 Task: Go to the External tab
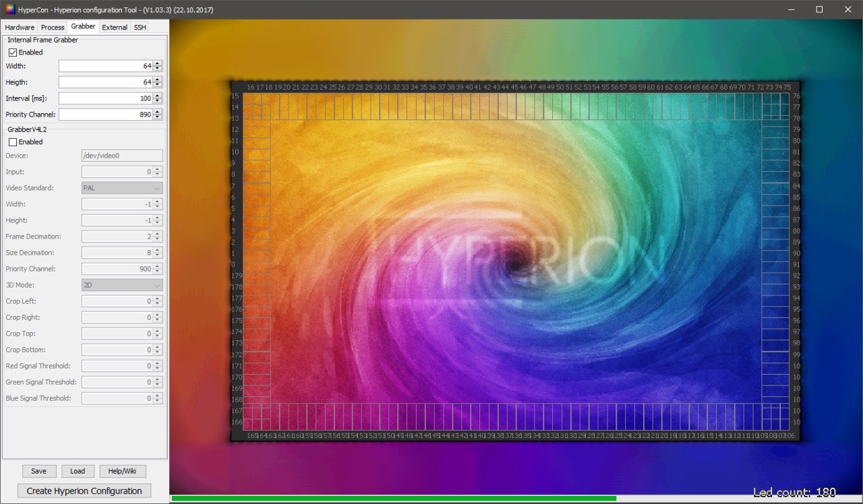coord(115,27)
